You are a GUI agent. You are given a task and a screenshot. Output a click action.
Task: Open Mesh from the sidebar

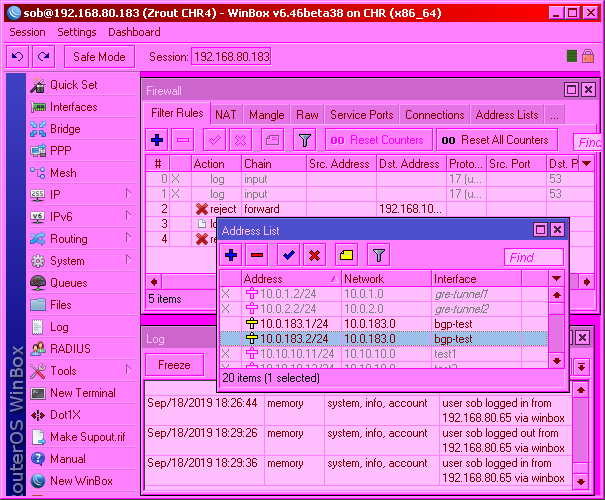coord(83,173)
